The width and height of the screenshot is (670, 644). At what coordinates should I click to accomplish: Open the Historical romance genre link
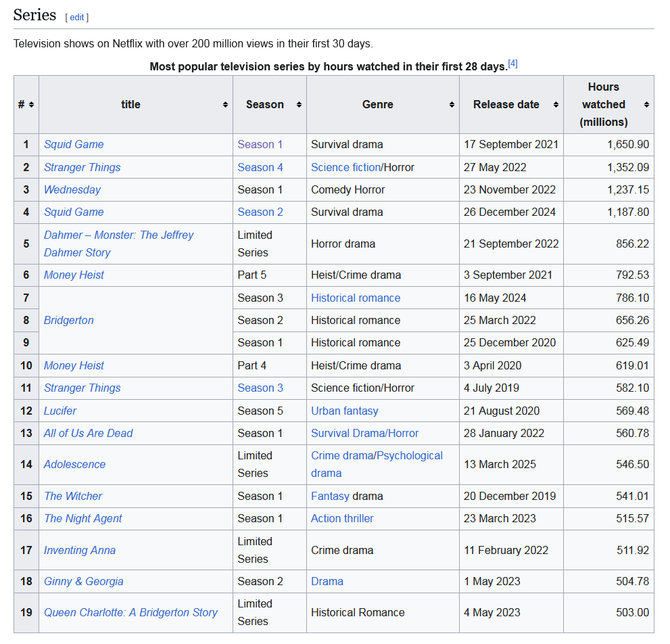click(356, 298)
